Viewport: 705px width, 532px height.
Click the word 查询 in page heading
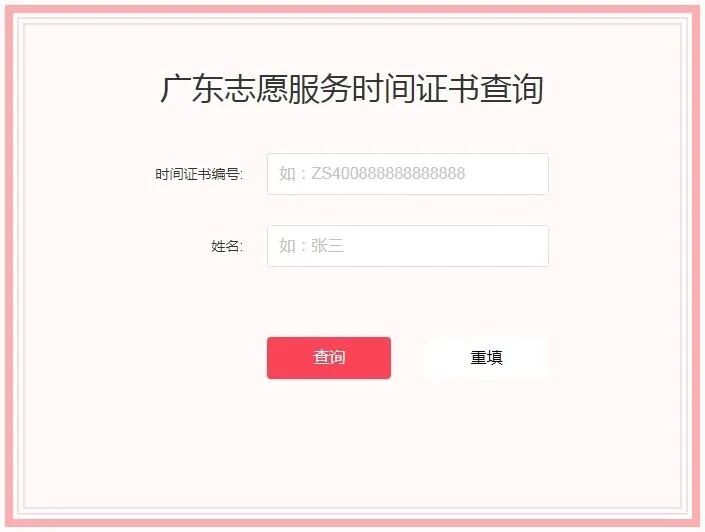click(512, 89)
